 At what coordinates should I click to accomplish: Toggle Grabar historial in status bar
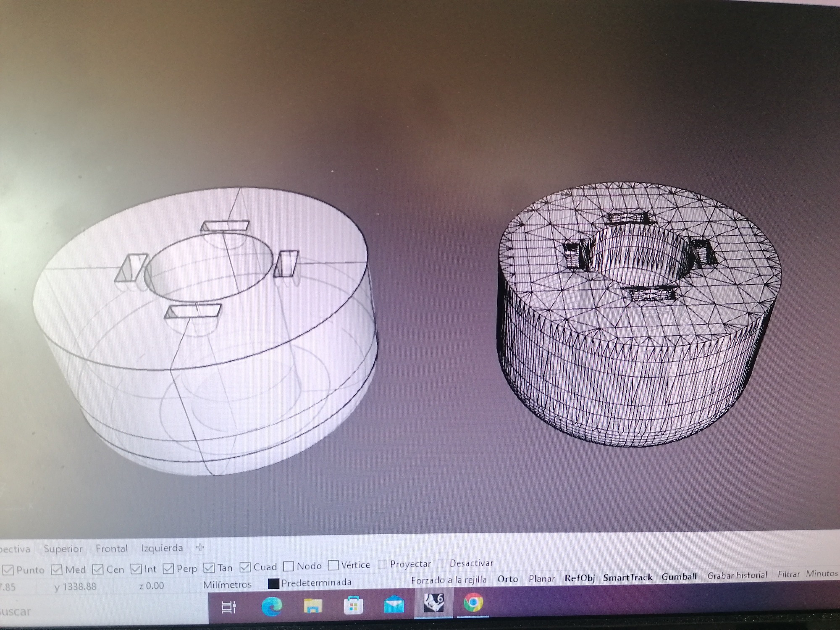(x=737, y=575)
